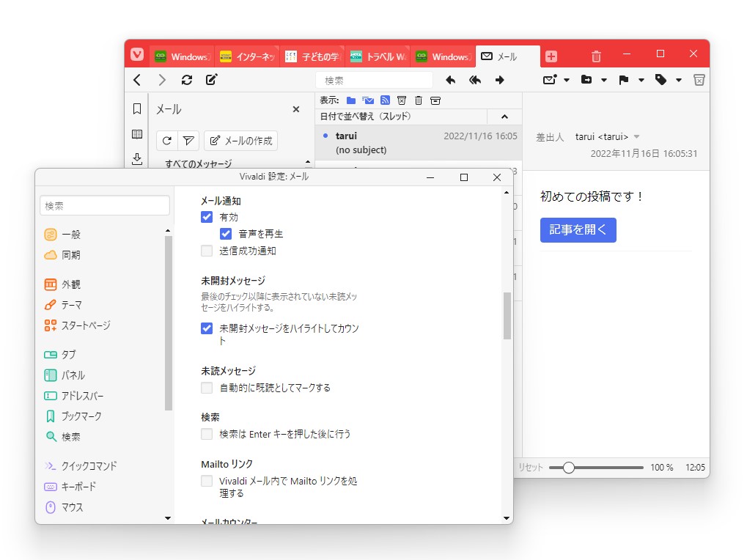Click the Forward arrow icon
The width and height of the screenshot is (747, 560).
click(499, 79)
